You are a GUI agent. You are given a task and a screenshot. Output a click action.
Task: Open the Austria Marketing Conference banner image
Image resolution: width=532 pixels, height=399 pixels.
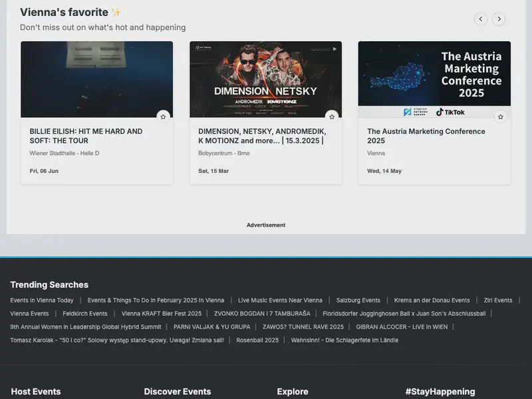434,79
